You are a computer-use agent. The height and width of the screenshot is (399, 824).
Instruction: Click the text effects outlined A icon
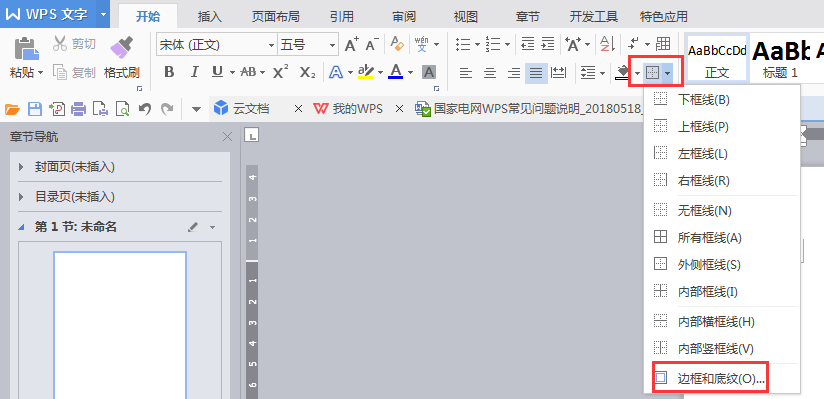tap(335, 72)
